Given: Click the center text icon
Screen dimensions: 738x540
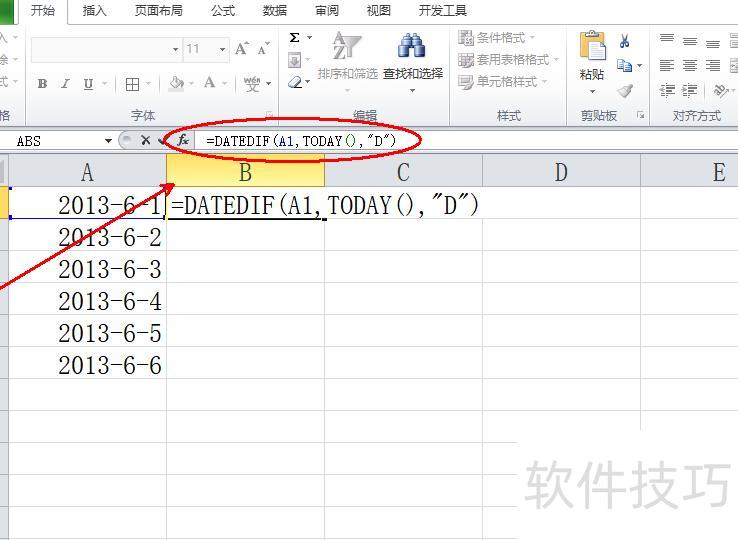Looking at the screenshot, I should (x=690, y=65).
